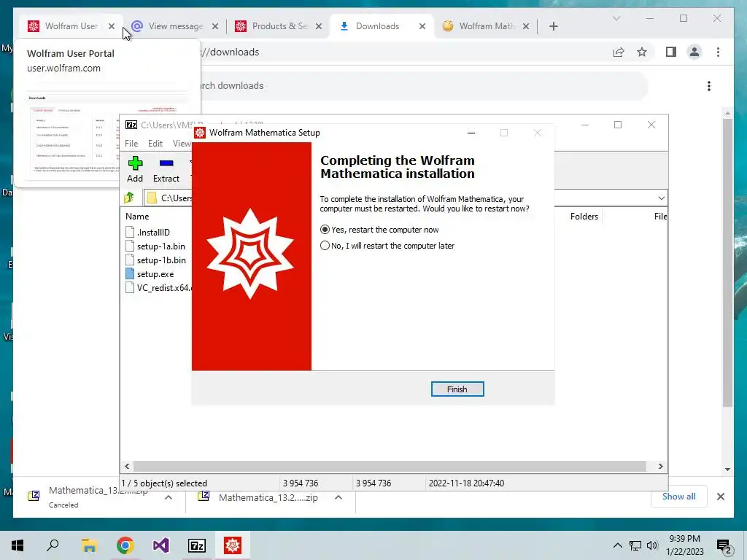Expand options for canceled Mathematica zip download
Image resolution: width=747 pixels, height=560 pixels.
coord(169,497)
